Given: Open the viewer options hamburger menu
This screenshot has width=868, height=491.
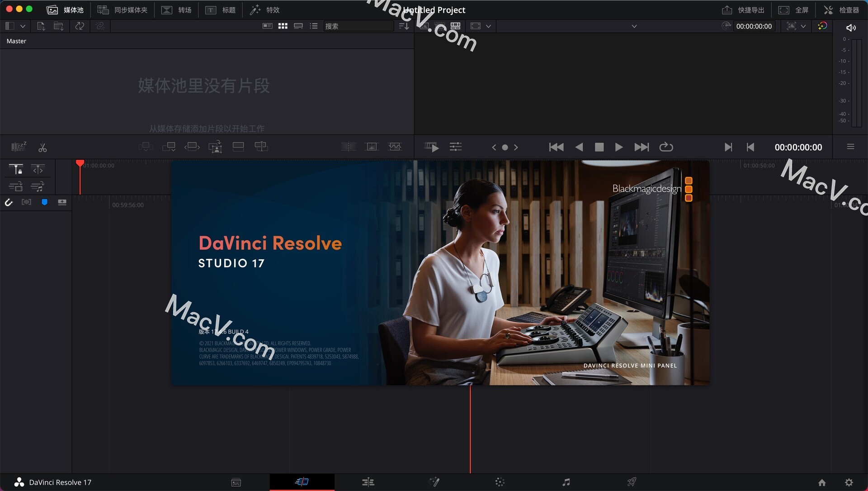Looking at the screenshot, I should [x=850, y=147].
